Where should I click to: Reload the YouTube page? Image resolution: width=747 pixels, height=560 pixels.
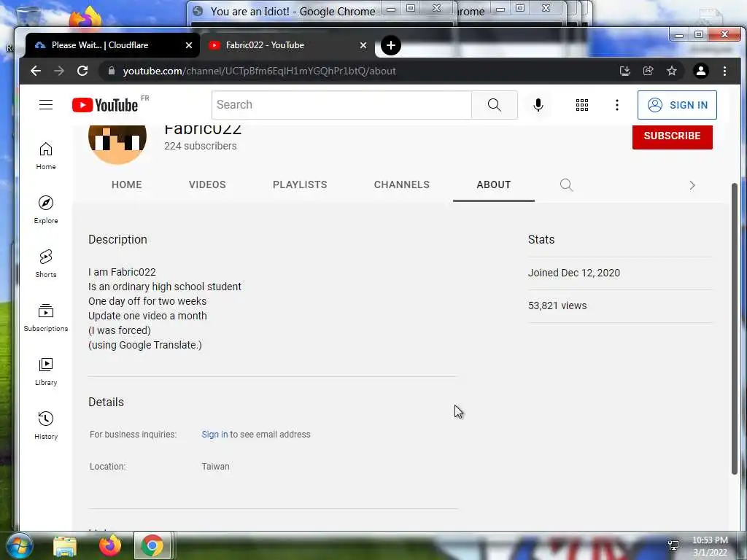coord(82,71)
